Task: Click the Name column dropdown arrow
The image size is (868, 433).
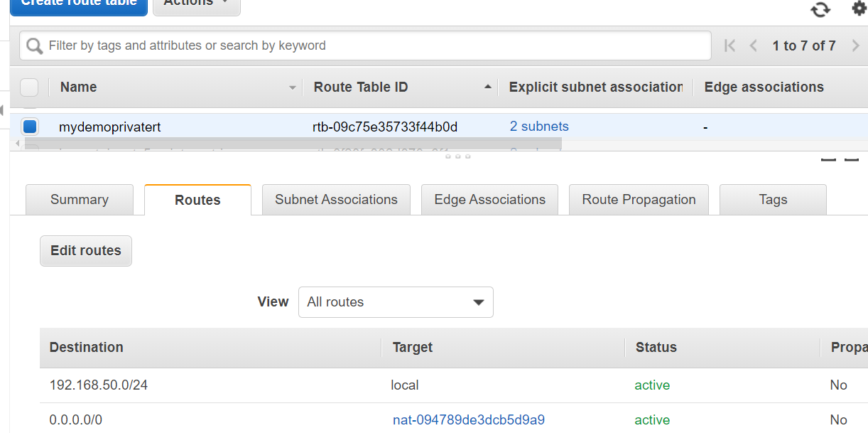Action: [x=292, y=88]
